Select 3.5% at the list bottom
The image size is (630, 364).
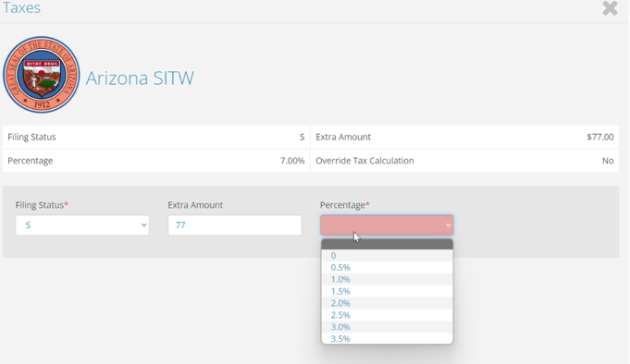[x=387, y=338]
